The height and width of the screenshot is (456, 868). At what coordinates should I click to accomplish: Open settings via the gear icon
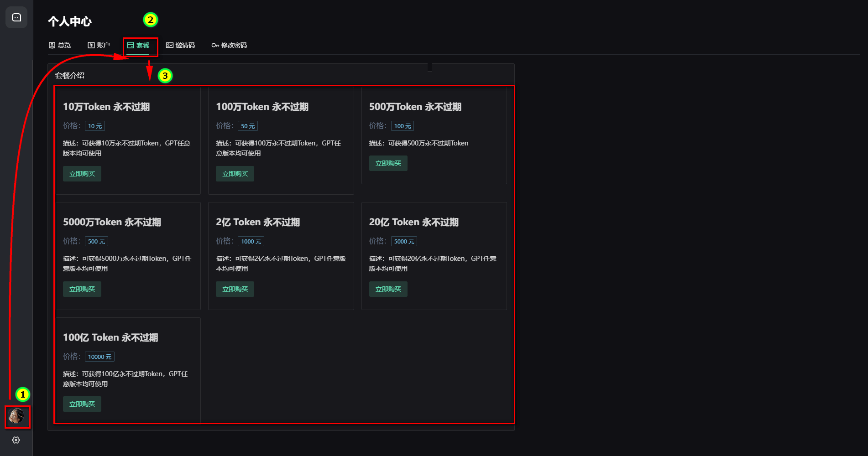(x=16, y=440)
